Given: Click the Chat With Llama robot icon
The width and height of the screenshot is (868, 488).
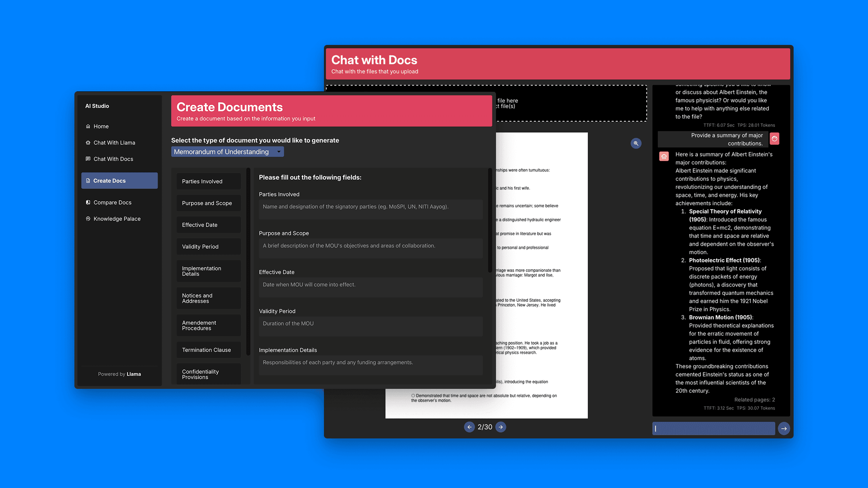Looking at the screenshot, I should pos(88,143).
